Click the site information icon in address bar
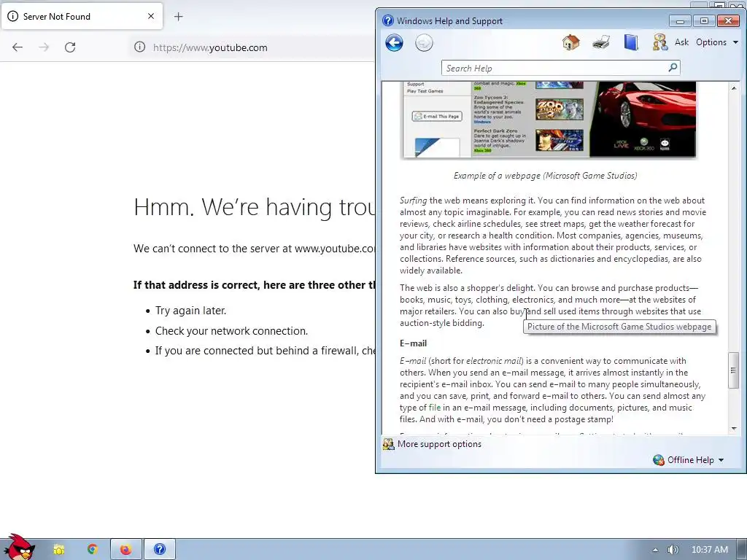Viewport: 747px width, 560px height. (139, 47)
